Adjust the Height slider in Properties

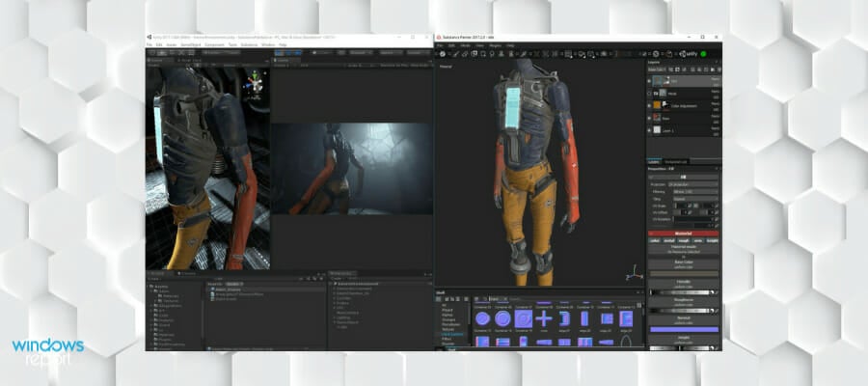681,347
